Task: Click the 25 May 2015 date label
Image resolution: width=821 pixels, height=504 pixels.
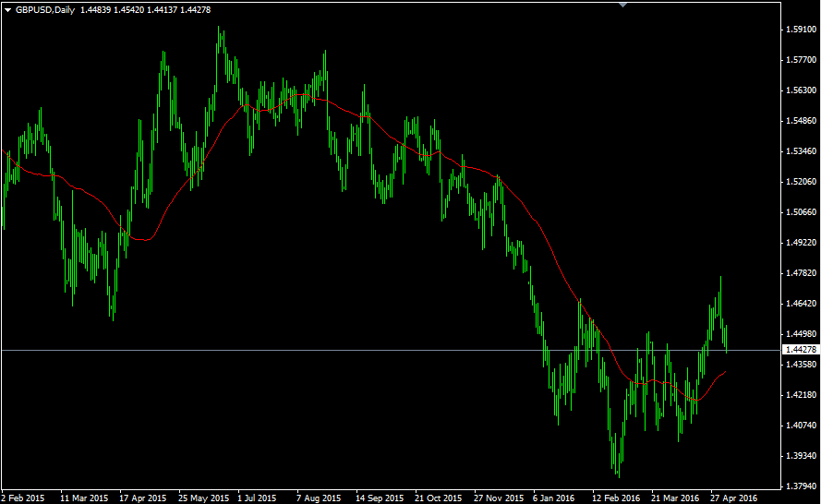Action: click(204, 498)
